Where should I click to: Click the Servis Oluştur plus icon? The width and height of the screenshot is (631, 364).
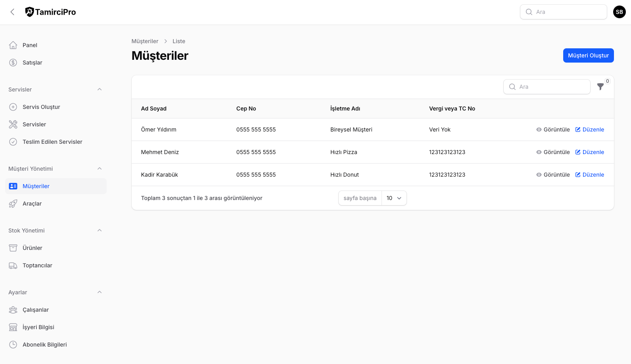tap(13, 107)
